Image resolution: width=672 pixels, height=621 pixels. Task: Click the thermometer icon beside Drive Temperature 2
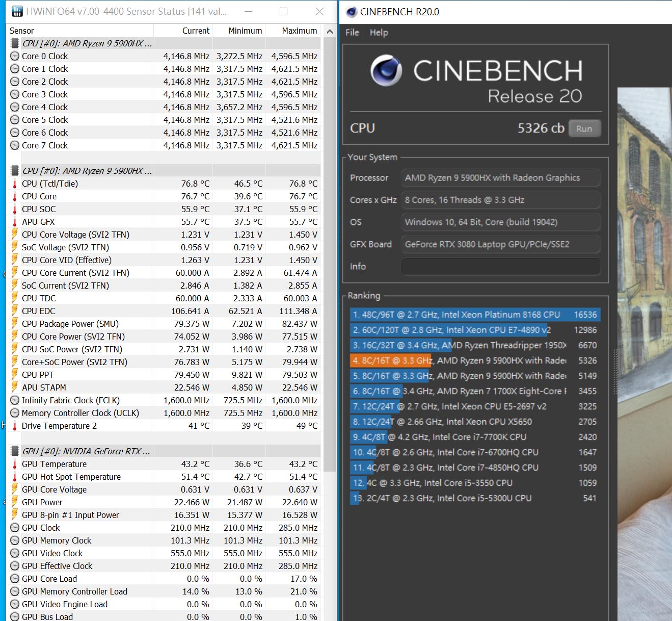[15, 426]
